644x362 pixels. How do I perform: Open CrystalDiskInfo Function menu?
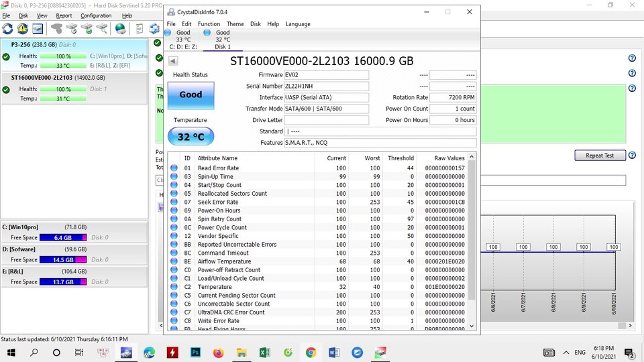point(209,24)
